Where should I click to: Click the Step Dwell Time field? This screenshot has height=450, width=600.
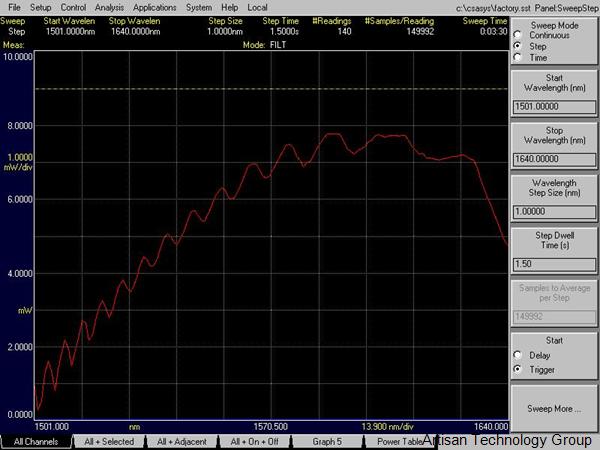553,262
